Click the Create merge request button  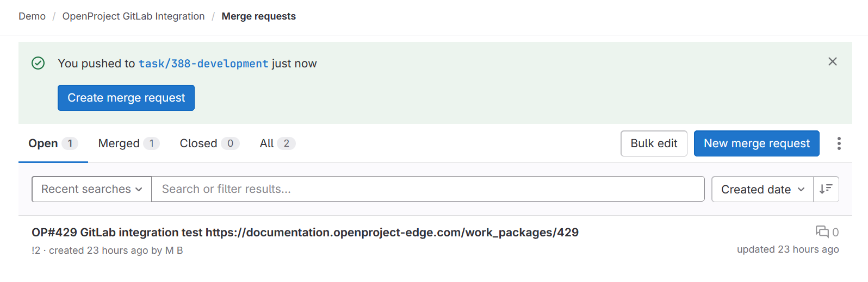point(126,98)
